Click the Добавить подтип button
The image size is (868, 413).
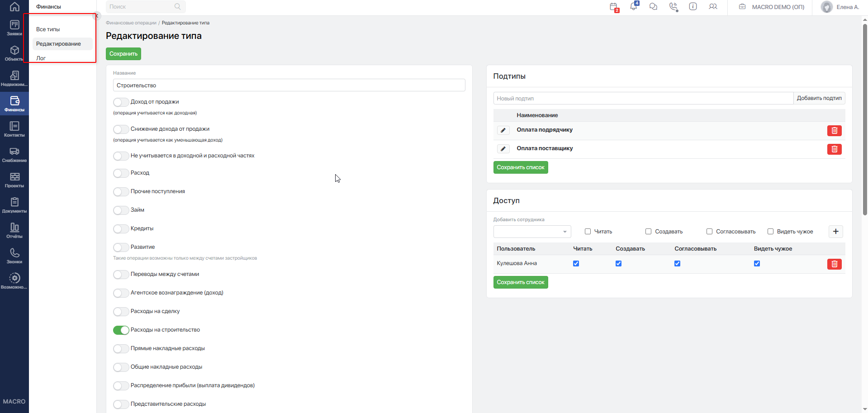[819, 98]
